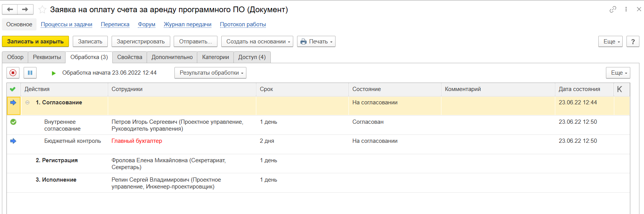
Task: Click the green checkmark column header
Action: tap(13, 89)
